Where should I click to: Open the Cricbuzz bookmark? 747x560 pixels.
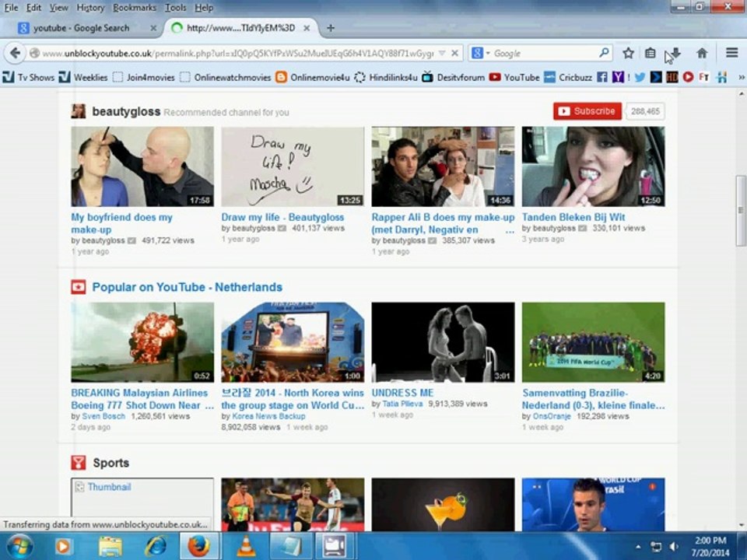[568, 77]
